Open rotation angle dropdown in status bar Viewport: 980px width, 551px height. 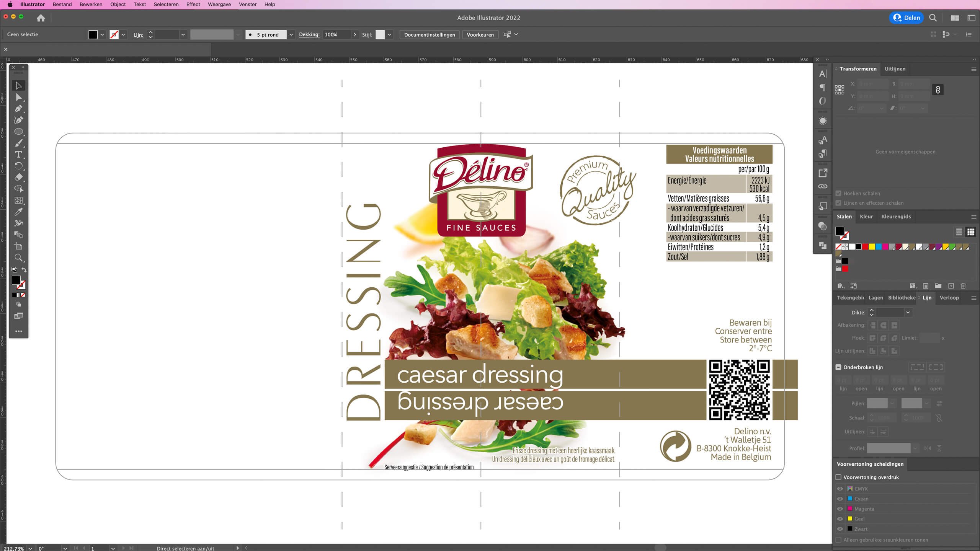pyautogui.click(x=65, y=548)
